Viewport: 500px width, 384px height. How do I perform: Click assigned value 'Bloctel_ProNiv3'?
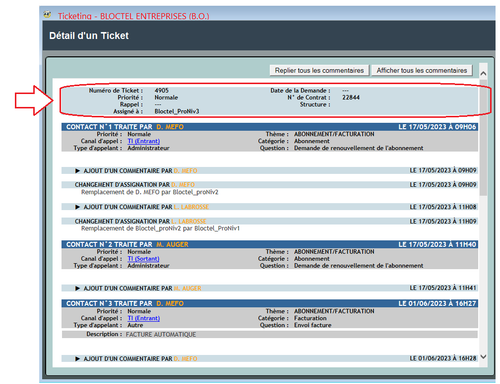pyautogui.click(x=177, y=111)
